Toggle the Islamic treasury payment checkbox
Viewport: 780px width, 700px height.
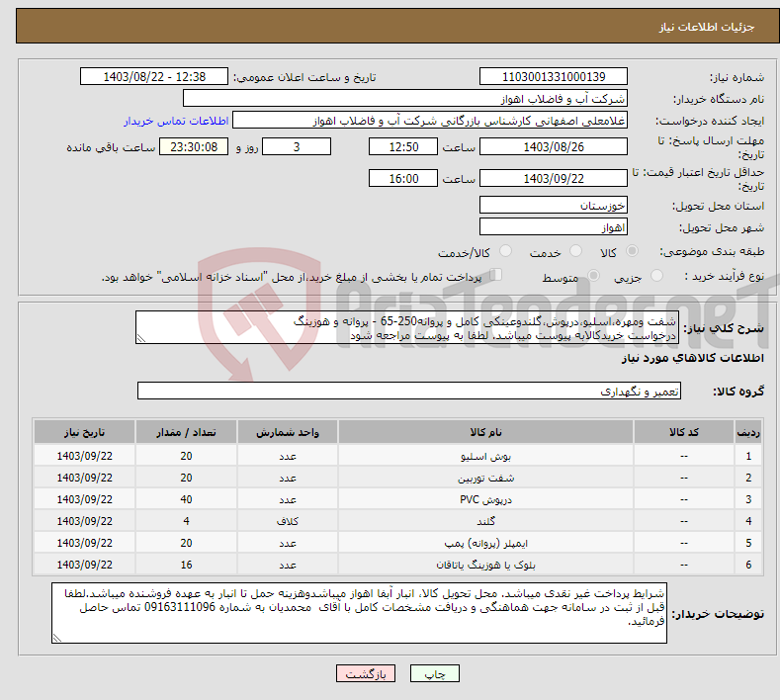(x=496, y=275)
